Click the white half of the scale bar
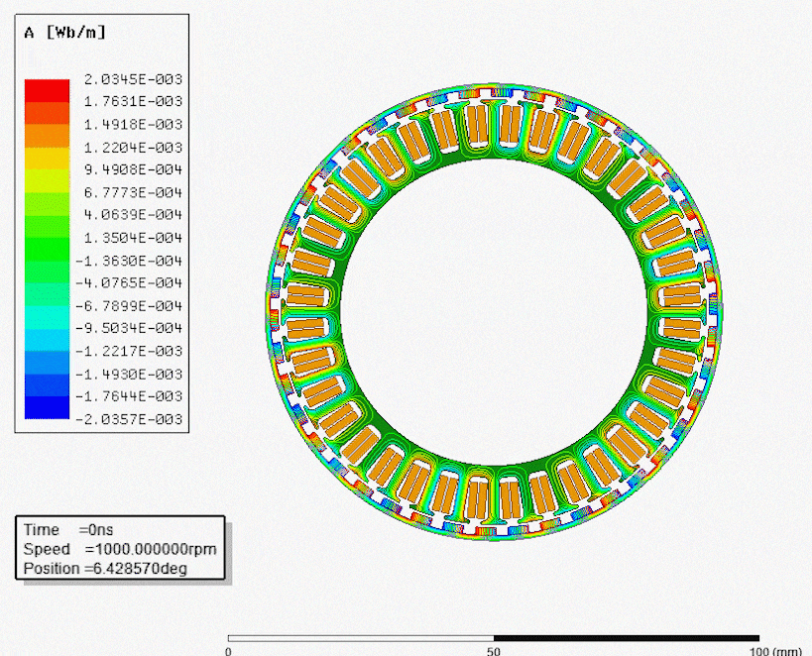Viewport: 812px width, 656px height. tap(361, 638)
